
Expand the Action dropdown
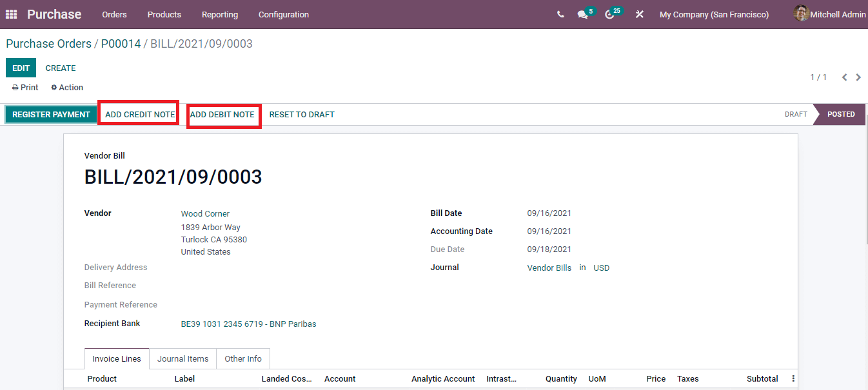pos(67,88)
